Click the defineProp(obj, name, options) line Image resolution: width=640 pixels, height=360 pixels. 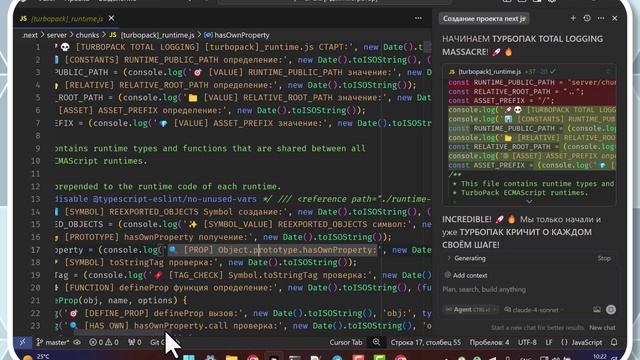[x=121, y=300]
